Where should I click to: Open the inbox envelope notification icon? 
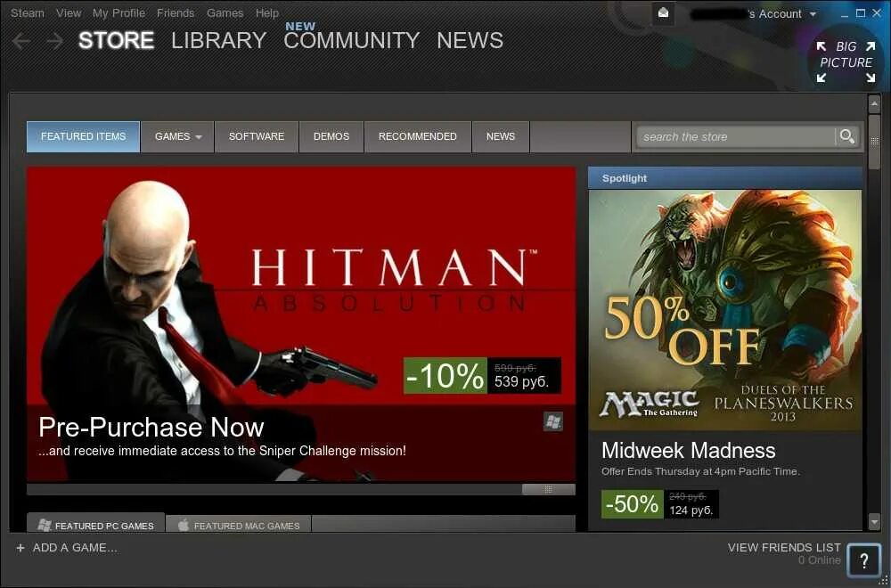pos(663,13)
